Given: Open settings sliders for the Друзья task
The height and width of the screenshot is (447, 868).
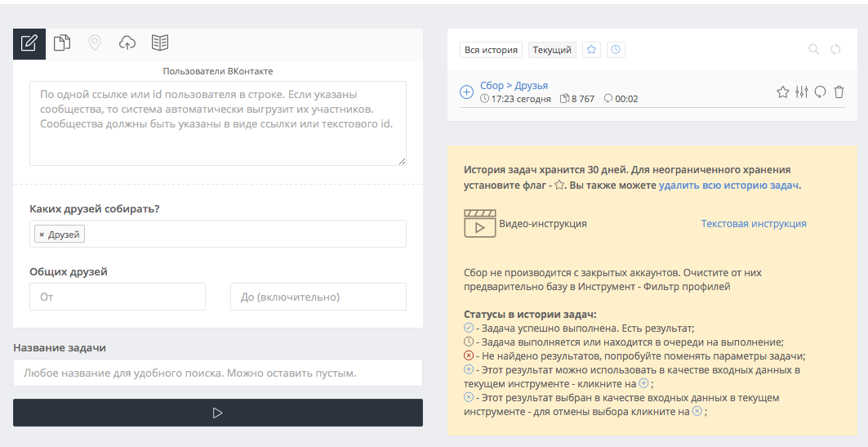Looking at the screenshot, I should (801, 92).
